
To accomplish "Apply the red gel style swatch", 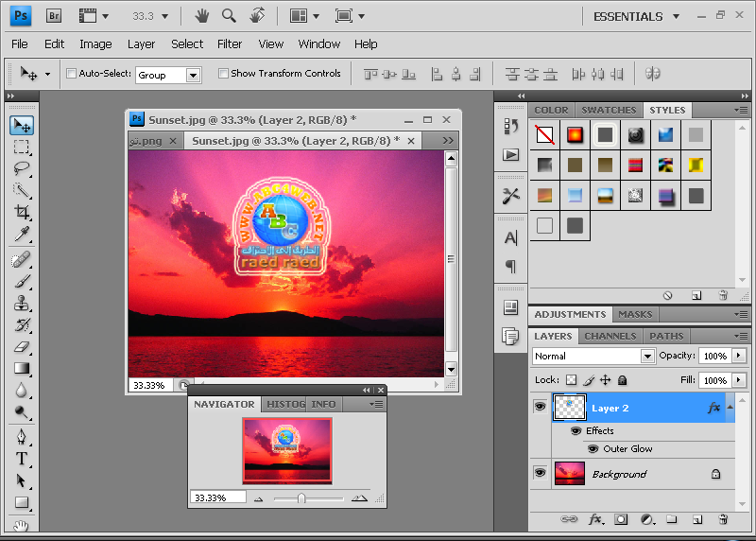I will tap(576, 135).
